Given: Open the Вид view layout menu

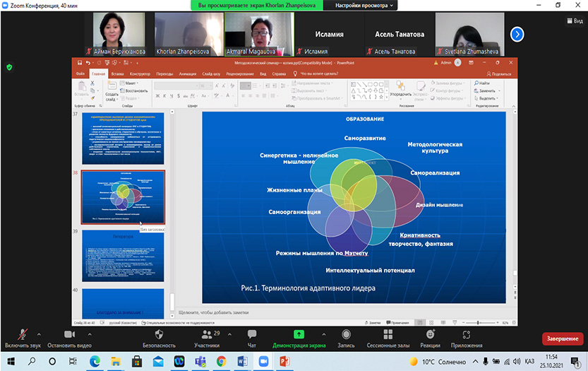Looking at the screenshot, I should click(573, 21).
